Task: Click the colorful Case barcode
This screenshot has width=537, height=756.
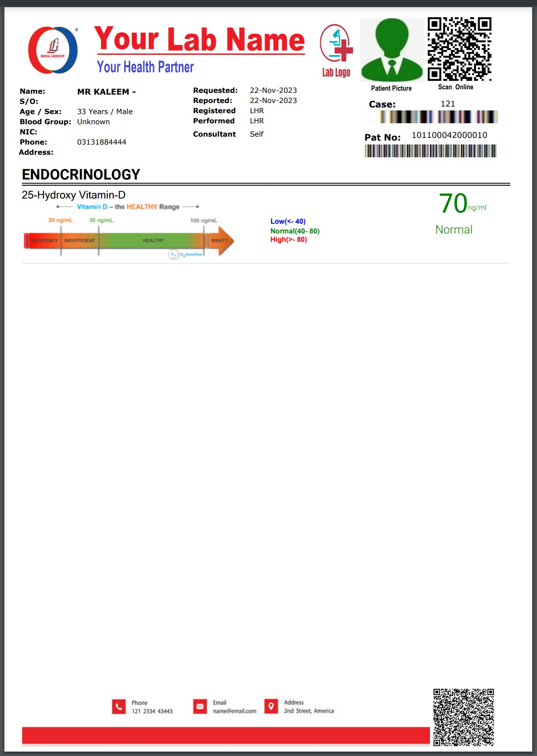Action: click(x=438, y=117)
